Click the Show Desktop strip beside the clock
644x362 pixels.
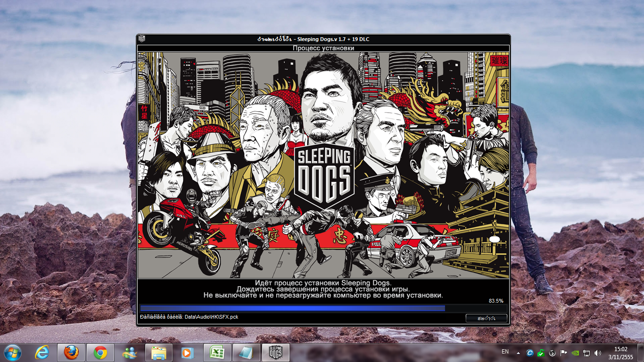point(641,353)
